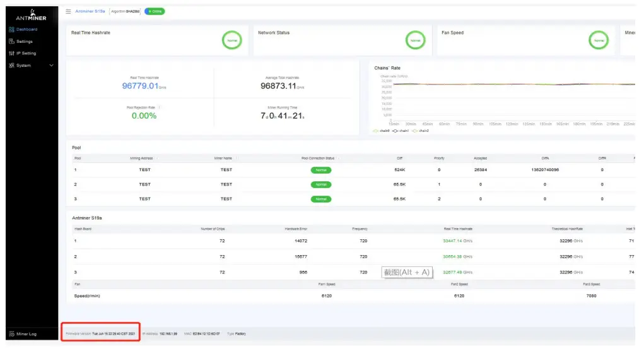Click the Fan3 speed value 7080
This screenshot has width=644, height=351.
click(591, 296)
